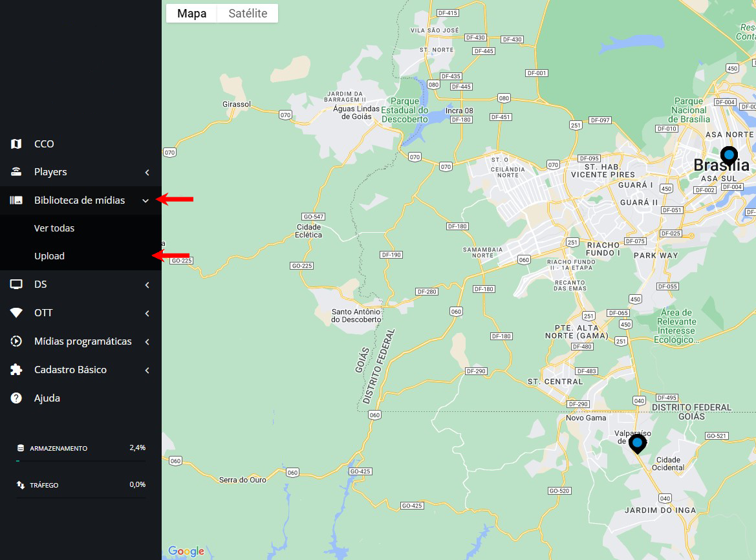Click the Cidade Eclética label

tap(308, 231)
